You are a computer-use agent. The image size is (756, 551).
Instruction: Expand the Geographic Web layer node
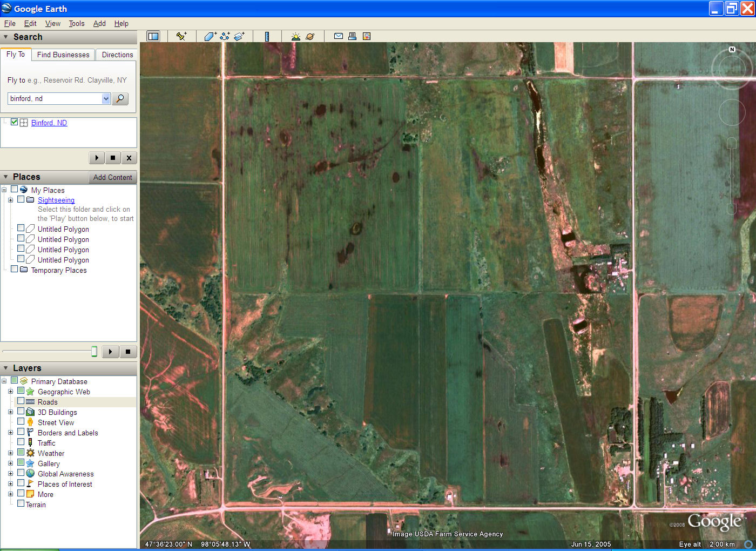coord(10,392)
